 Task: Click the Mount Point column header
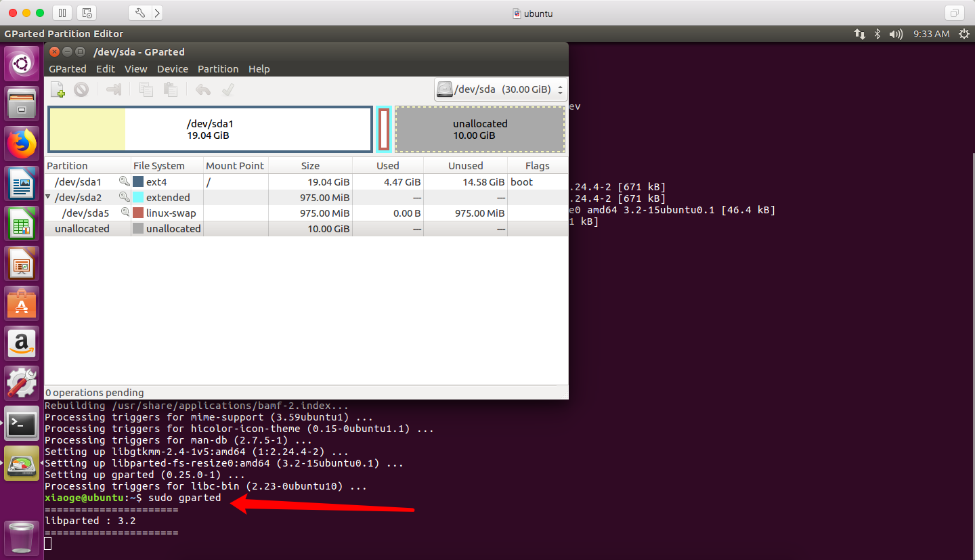click(x=236, y=166)
